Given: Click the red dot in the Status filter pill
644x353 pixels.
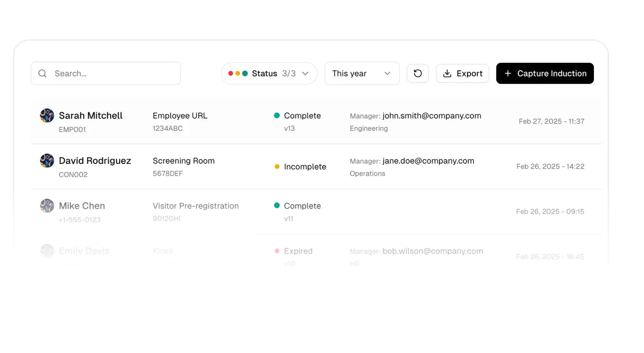Looking at the screenshot, I should click(230, 73).
